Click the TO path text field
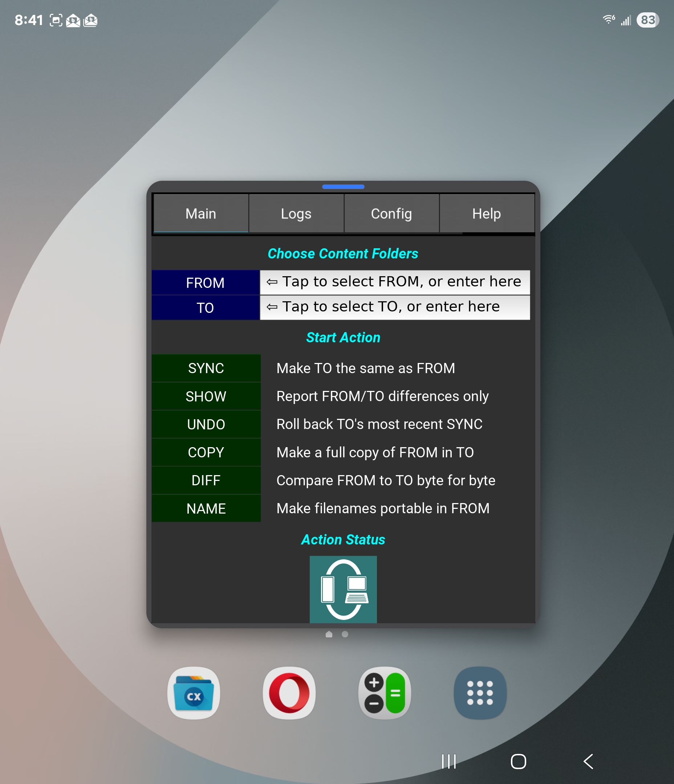674x784 pixels. point(394,307)
